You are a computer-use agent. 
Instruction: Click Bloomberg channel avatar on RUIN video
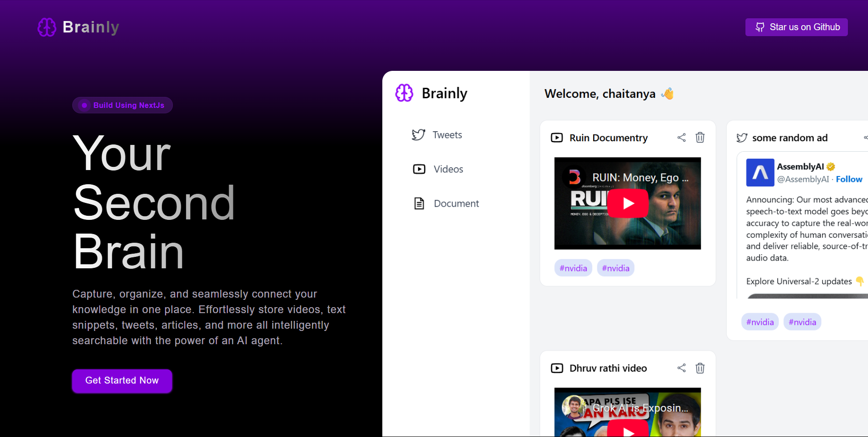[573, 177]
